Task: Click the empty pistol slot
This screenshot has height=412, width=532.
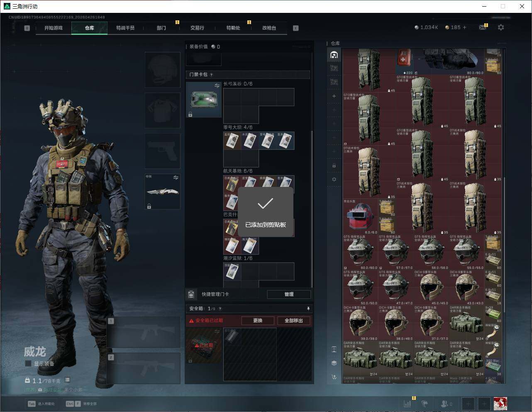Action: [163, 151]
